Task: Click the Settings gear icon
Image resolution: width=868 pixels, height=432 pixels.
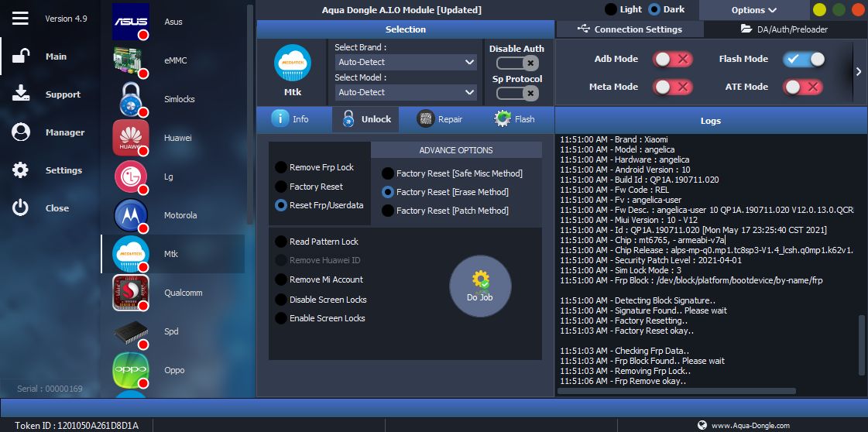Action: point(20,170)
